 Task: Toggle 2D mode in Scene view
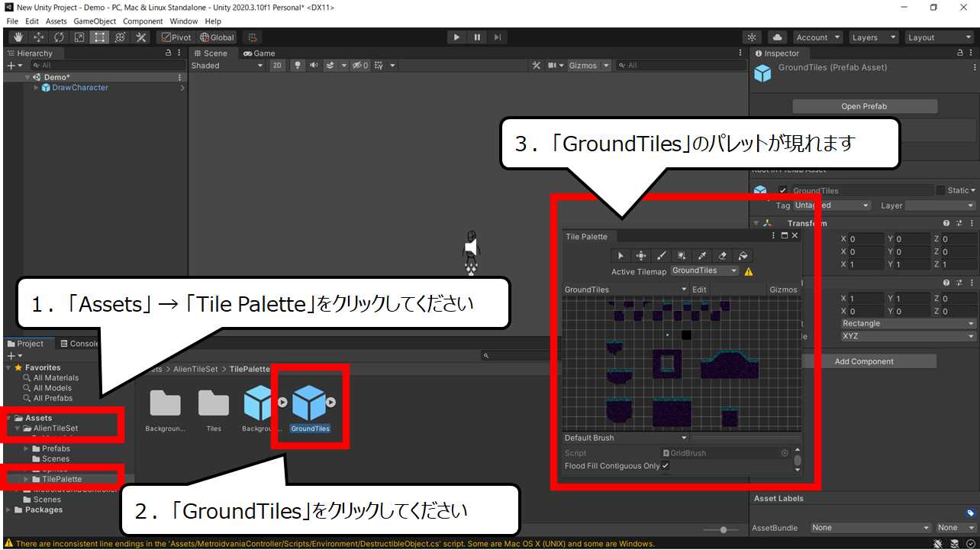277,66
